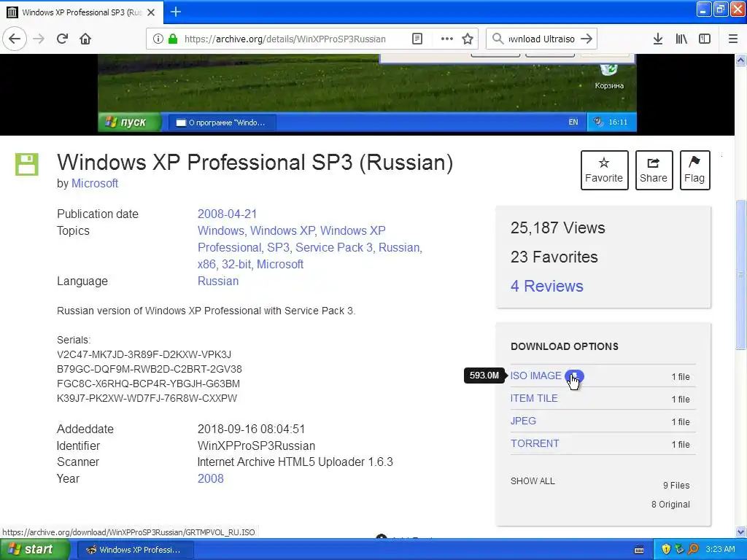The height and width of the screenshot is (560, 747).
Task: Open a new tab with plus
Action: (176, 12)
